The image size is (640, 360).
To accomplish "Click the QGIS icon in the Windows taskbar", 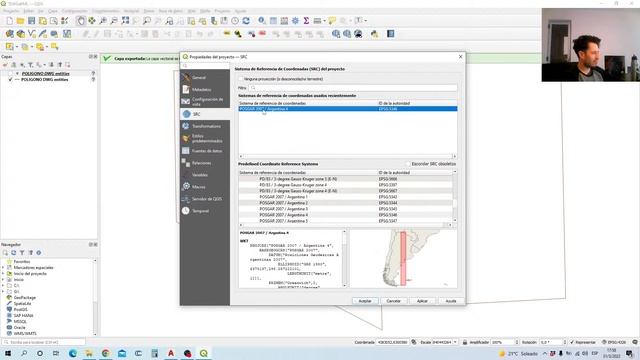I will (x=204, y=353).
